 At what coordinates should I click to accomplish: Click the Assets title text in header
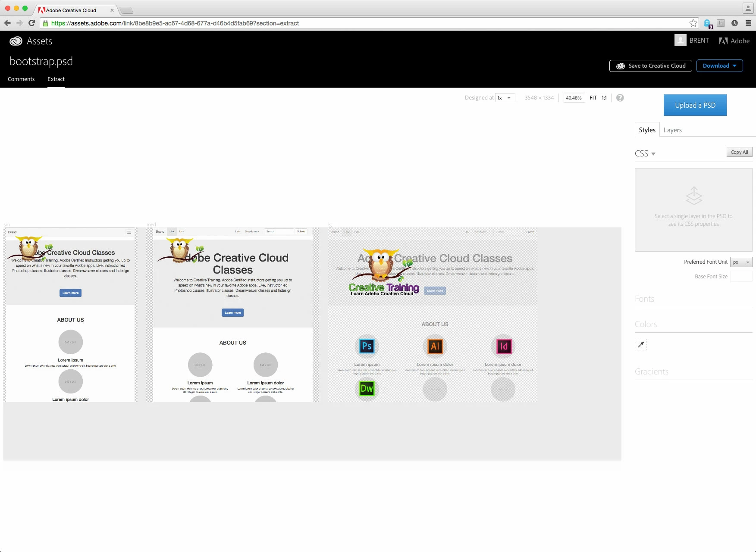(x=39, y=41)
